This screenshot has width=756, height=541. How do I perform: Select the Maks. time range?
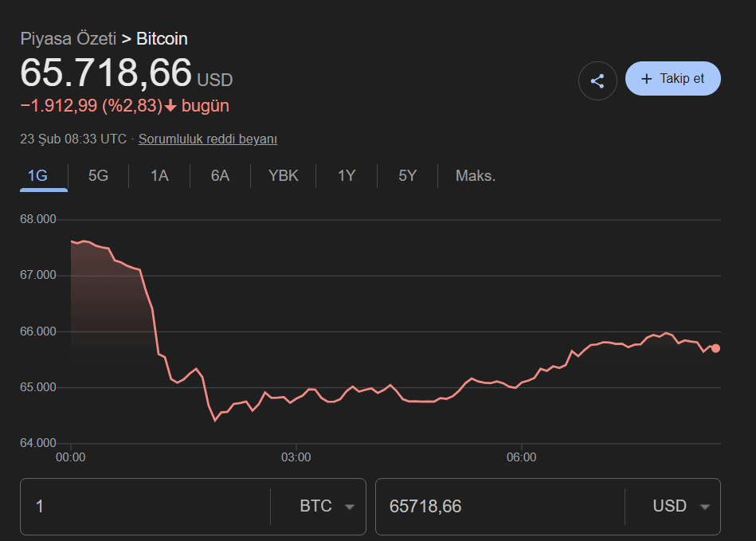(x=475, y=175)
